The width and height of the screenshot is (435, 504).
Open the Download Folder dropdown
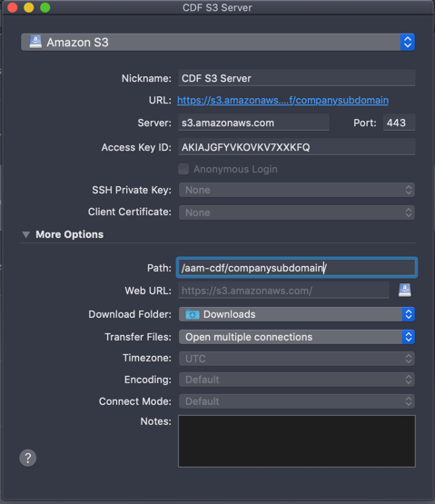pos(297,314)
